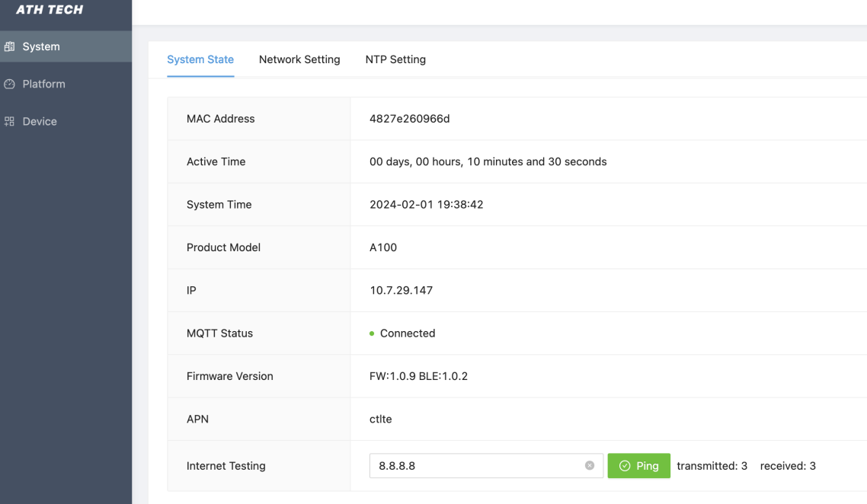Click the Firmware Version label

pyautogui.click(x=229, y=376)
